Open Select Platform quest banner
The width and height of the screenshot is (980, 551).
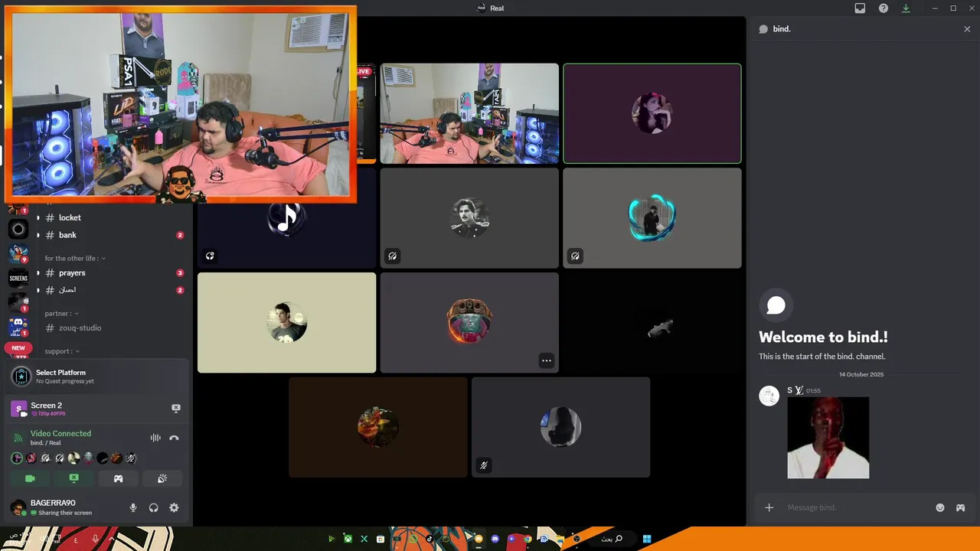pos(96,376)
